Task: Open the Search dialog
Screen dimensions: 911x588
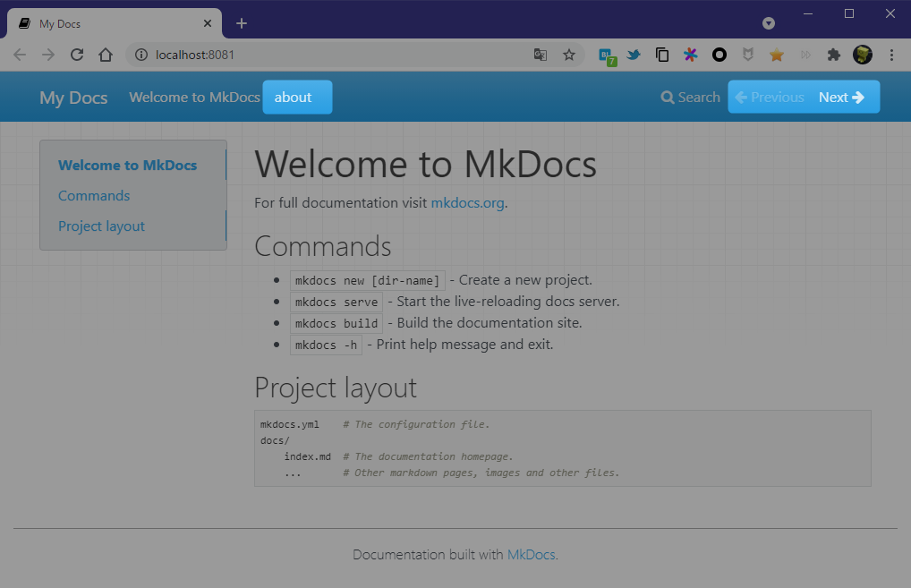Action: (690, 97)
